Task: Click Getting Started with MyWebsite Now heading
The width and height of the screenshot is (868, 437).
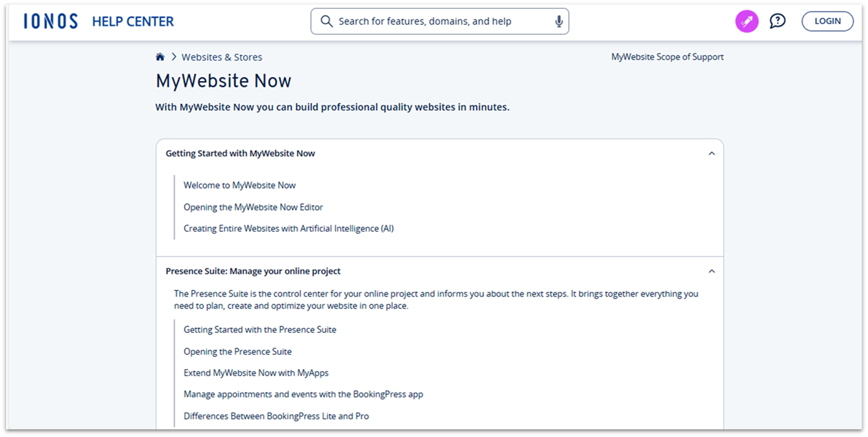Action: pyautogui.click(x=240, y=153)
